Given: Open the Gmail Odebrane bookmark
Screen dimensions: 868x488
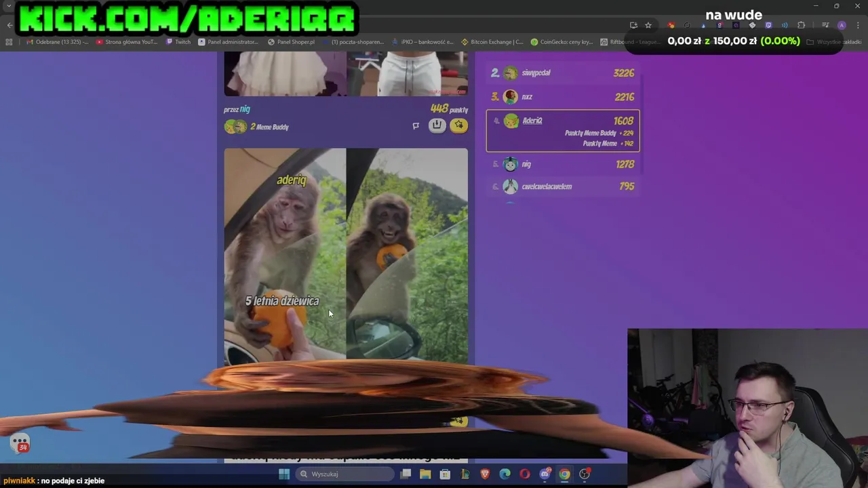Looking at the screenshot, I should [x=57, y=42].
